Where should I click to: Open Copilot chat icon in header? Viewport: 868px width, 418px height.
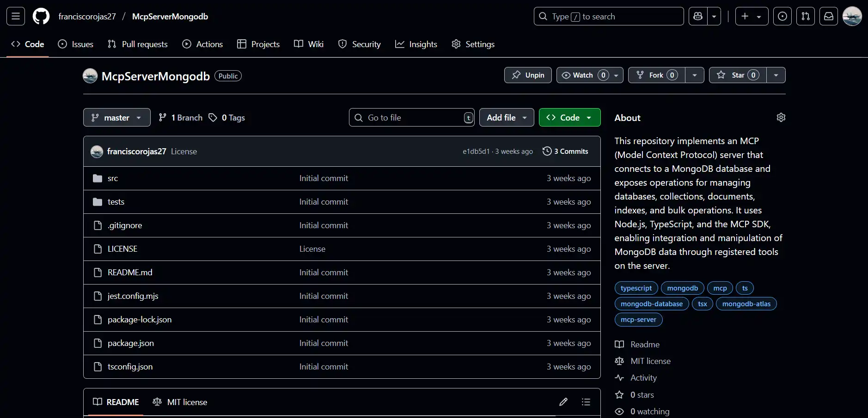pos(698,17)
